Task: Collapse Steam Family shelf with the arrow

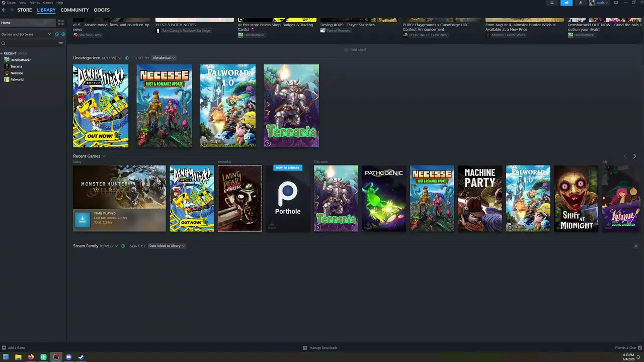Action: click(635, 246)
